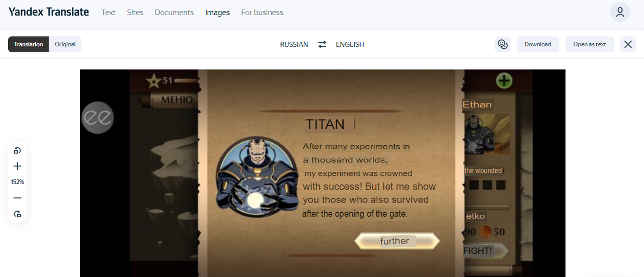644x277 pixels.
Task: Click the green plus icon in game
Action: click(x=504, y=80)
